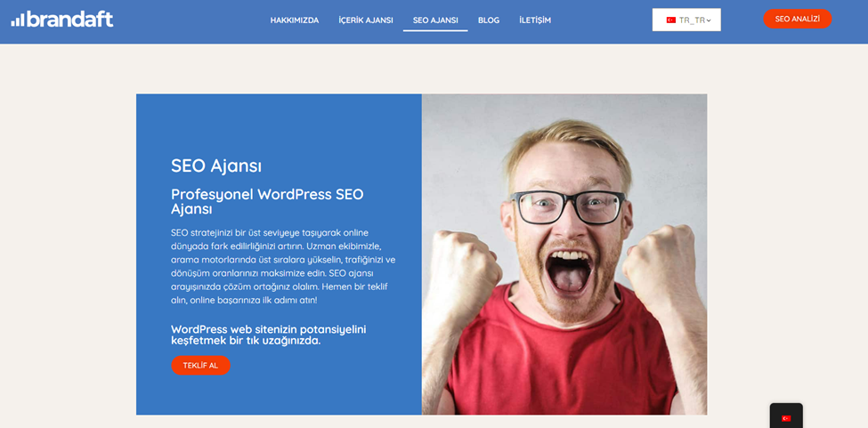Click the man's glasses in the photo
The image size is (868, 428).
pos(569,207)
